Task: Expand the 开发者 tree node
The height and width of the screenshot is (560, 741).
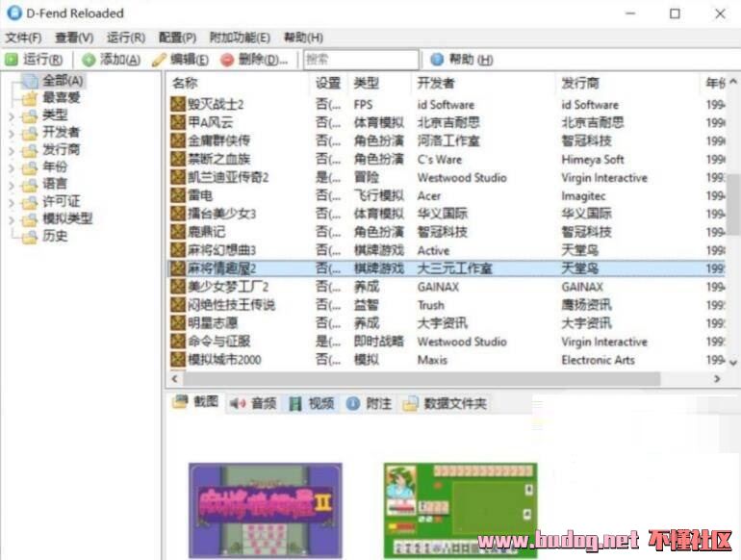Action: (x=11, y=133)
